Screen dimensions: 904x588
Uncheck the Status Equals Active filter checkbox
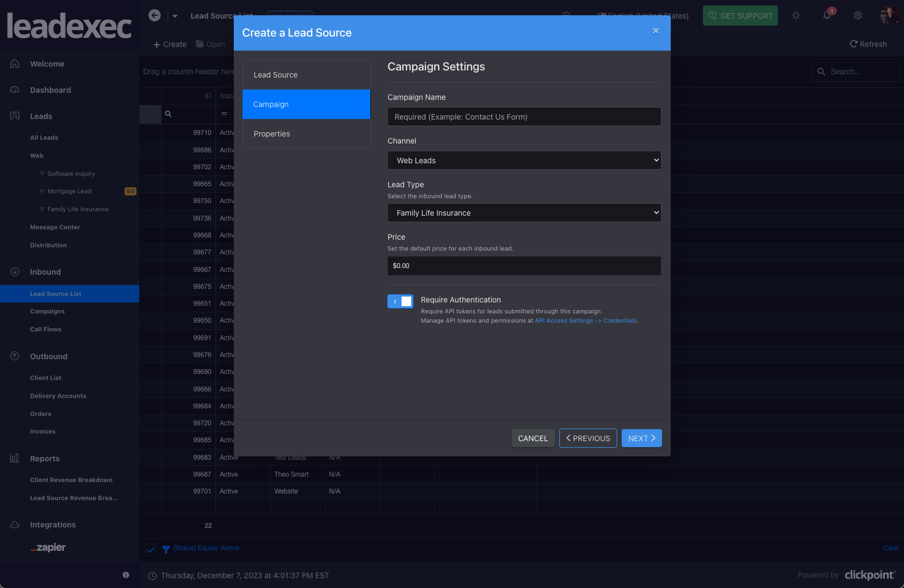click(151, 549)
